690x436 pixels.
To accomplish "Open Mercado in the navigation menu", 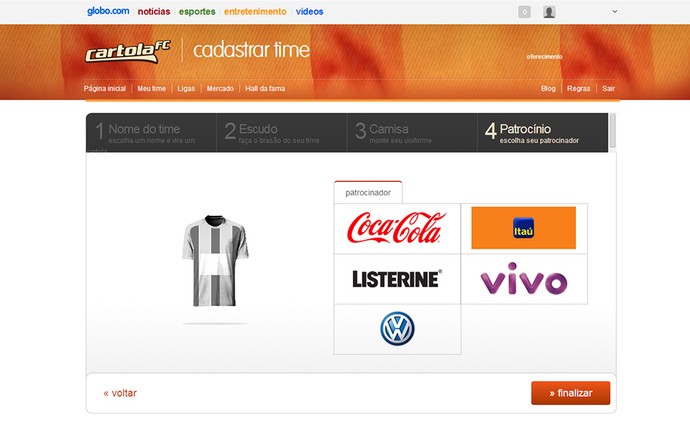I will coord(220,88).
